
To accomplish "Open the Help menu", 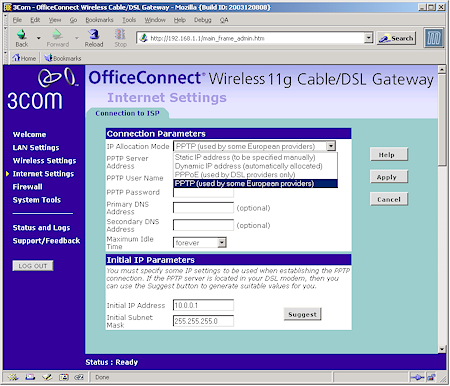I will click(x=179, y=20).
